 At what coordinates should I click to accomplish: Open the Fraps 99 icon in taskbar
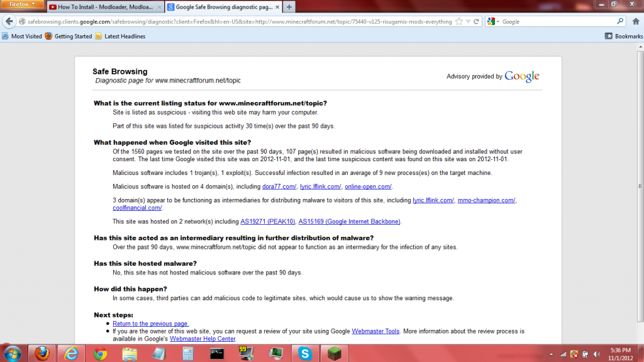tap(246, 353)
